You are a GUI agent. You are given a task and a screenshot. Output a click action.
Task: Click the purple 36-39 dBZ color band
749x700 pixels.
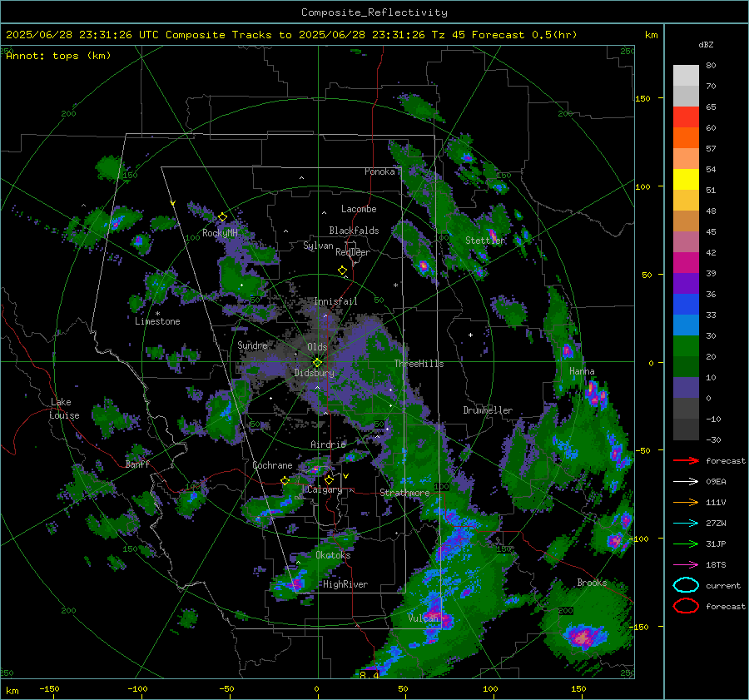pyautogui.click(x=686, y=284)
